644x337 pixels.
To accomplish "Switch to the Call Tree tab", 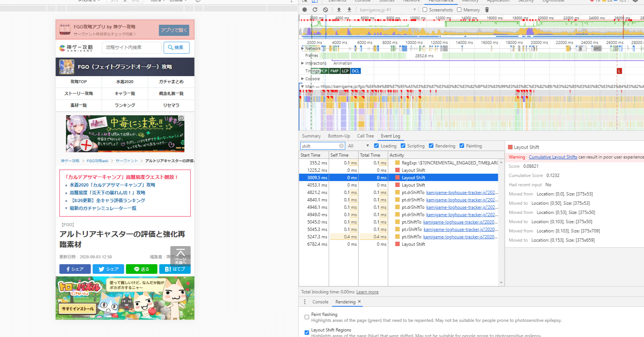I will coord(365,136).
